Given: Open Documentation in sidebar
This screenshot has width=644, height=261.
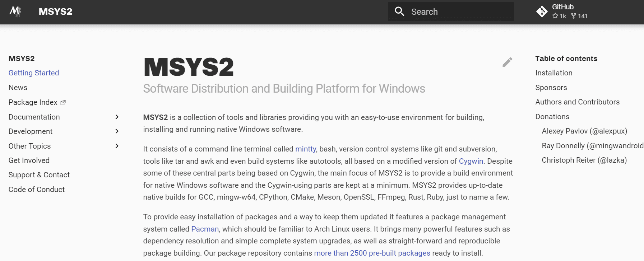Looking at the screenshot, I should [34, 117].
